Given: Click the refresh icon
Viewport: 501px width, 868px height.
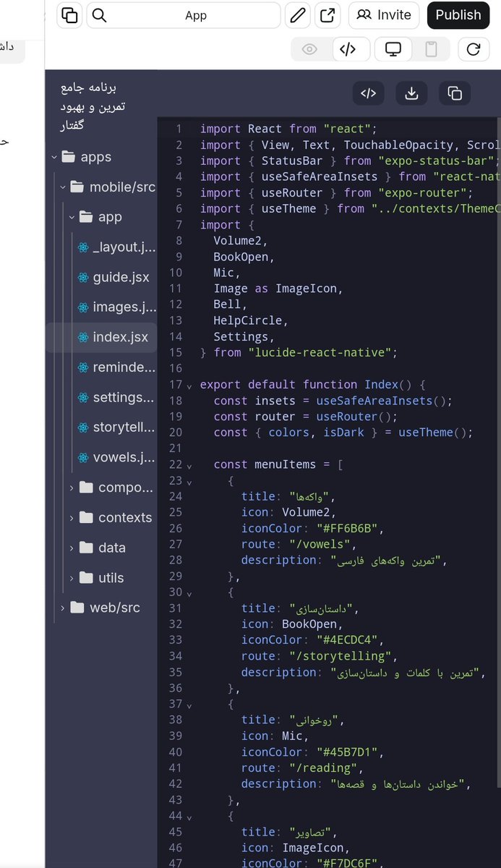Looking at the screenshot, I should point(474,49).
